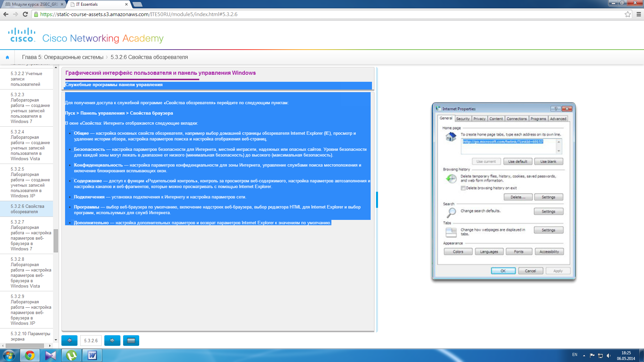Click the Show desktop strip
Screen dimensions: 644x362
coord(641,355)
